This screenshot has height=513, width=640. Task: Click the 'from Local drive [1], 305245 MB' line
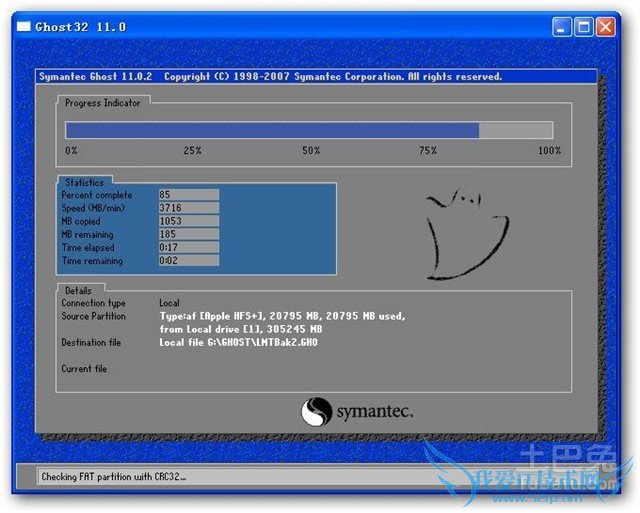(241, 329)
